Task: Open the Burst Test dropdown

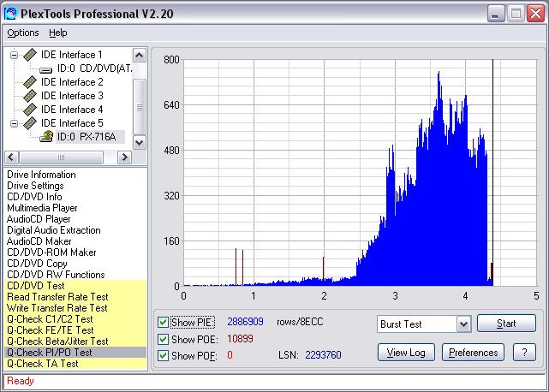Action: pyautogui.click(x=464, y=324)
